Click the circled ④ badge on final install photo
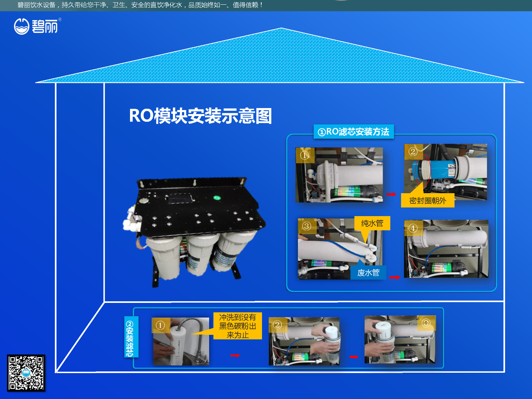The width and height of the screenshot is (532, 399). (x=413, y=228)
